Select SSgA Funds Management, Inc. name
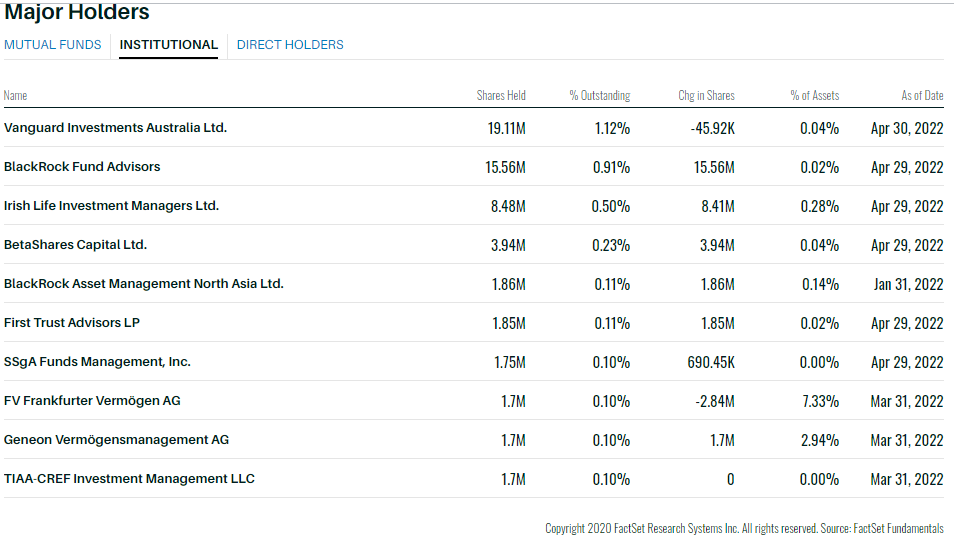 click(x=97, y=361)
